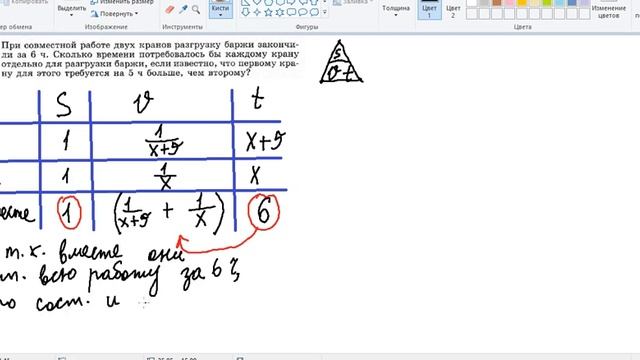Open the Повернуть rotate dropdown

[114, 13]
